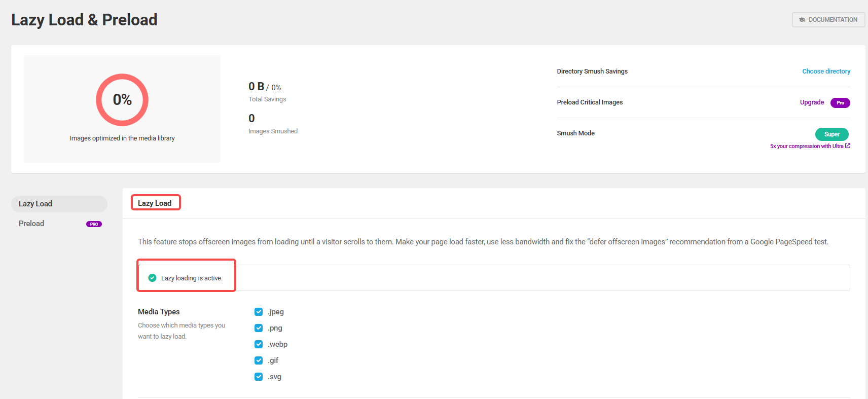Click the 0% circular progress indicator
The height and width of the screenshot is (399, 868).
click(122, 100)
